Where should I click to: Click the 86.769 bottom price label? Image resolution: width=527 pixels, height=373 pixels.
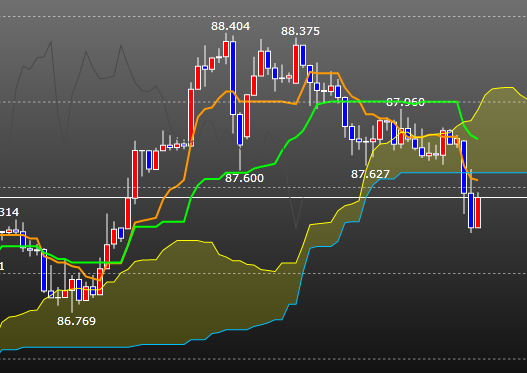76,321
